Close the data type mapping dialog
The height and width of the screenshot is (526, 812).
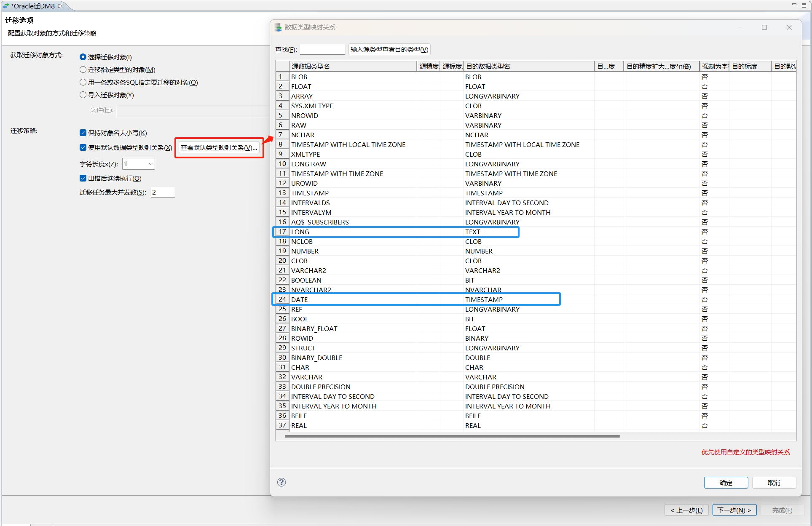789,27
